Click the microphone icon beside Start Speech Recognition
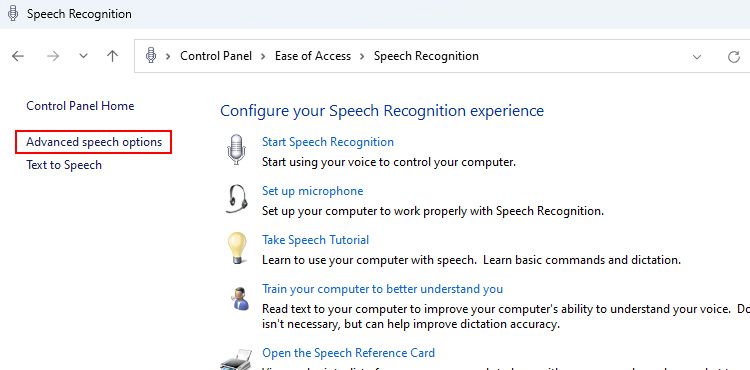750x370 pixels. [236, 150]
